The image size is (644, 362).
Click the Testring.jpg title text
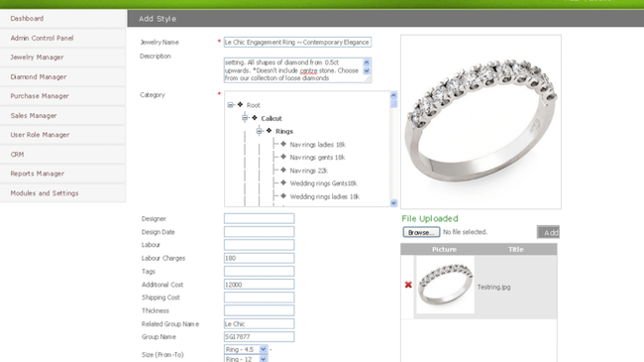(x=493, y=288)
